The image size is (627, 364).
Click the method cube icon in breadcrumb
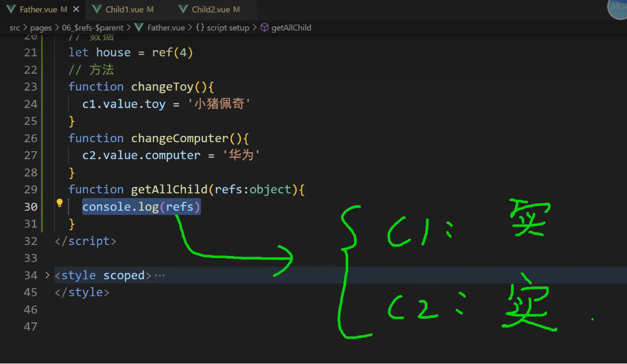click(x=264, y=27)
